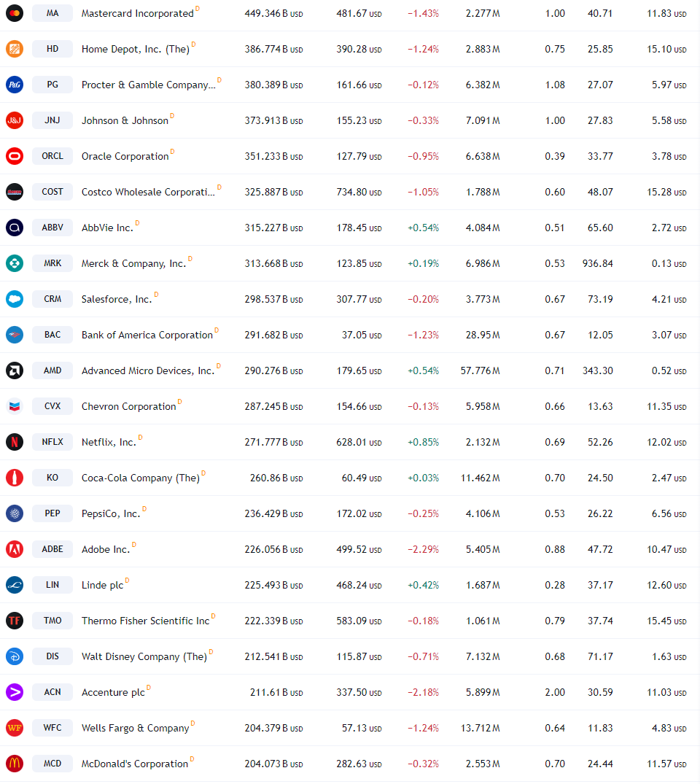Select Wells Fargo price 57.13 USD
Viewport: 700px width, 784px height.
tap(362, 728)
